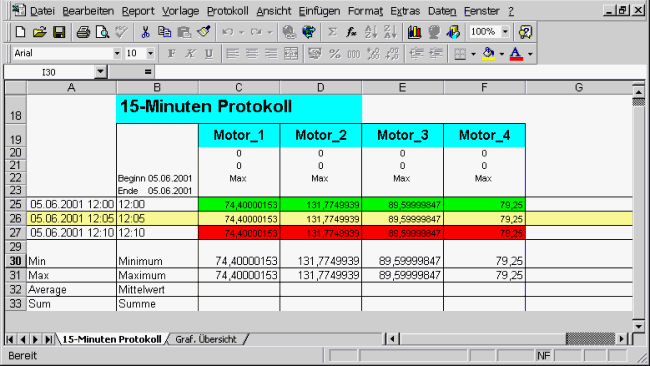Open the Bearbeiten menu
650x366 pixels.
tap(88, 11)
